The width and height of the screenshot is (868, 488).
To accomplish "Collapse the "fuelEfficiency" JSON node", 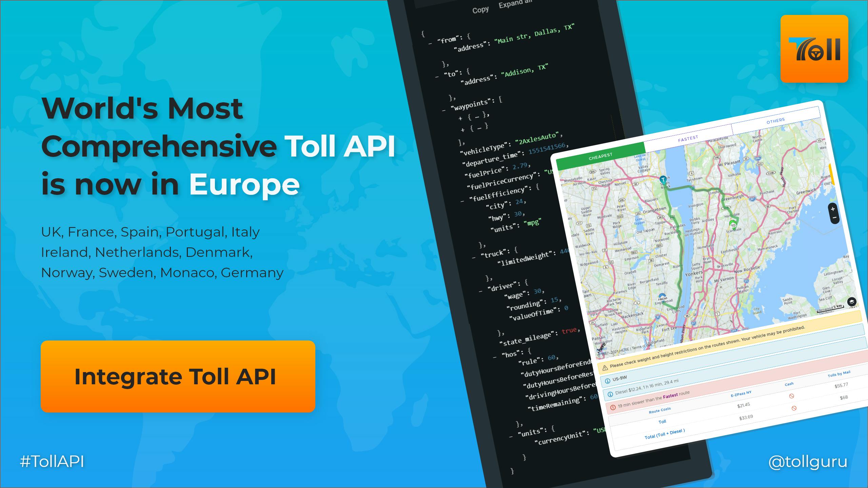I will (x=462, y=201).
